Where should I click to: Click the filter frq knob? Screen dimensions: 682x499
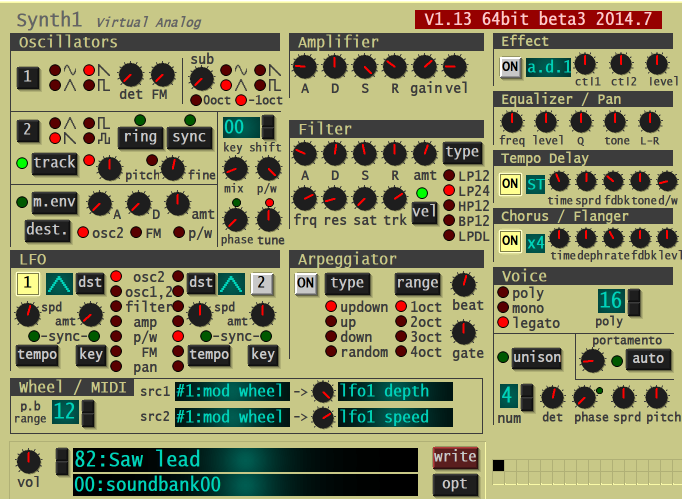tap(305, 199)
